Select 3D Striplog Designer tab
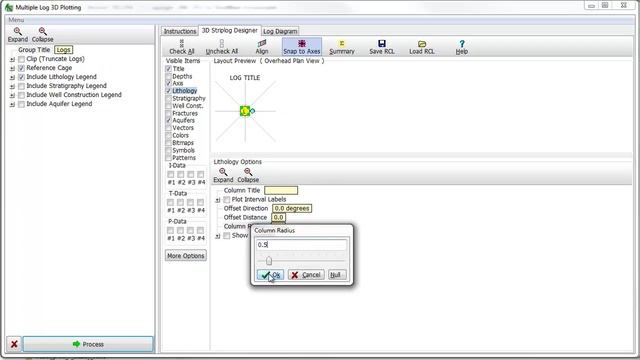 (x=230, y=30)
